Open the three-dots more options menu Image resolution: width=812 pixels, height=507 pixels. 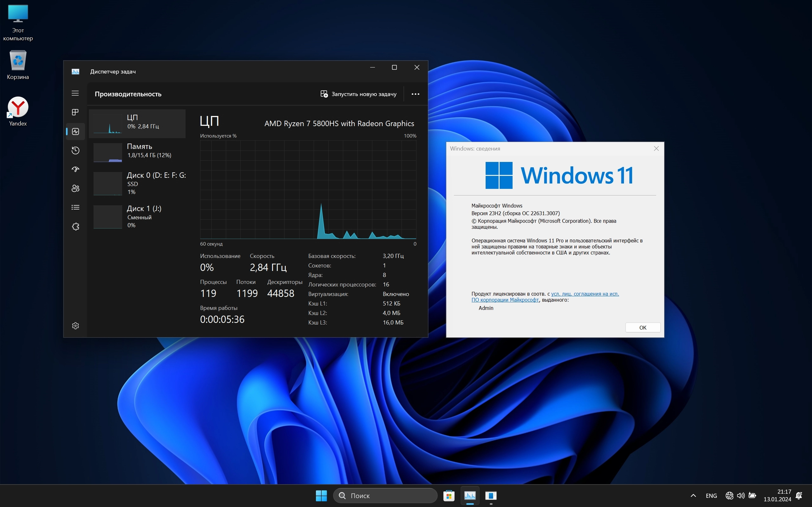[x=415, y=94]
